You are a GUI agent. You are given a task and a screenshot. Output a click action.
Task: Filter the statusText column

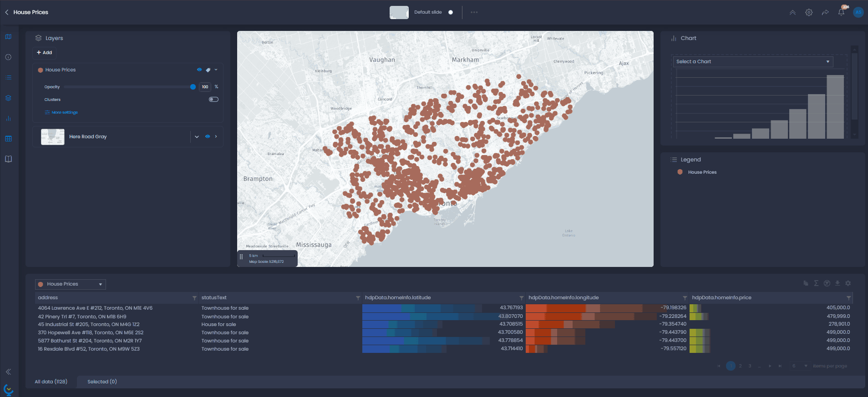tap(358, 298)
